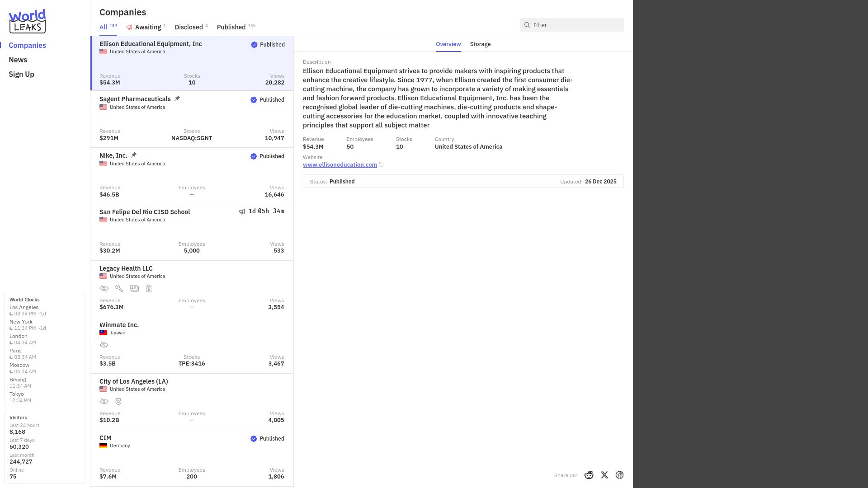This screenshot has width=868, height=488.
Task: Click the Online visitors count 75
Action: (13, 477)
